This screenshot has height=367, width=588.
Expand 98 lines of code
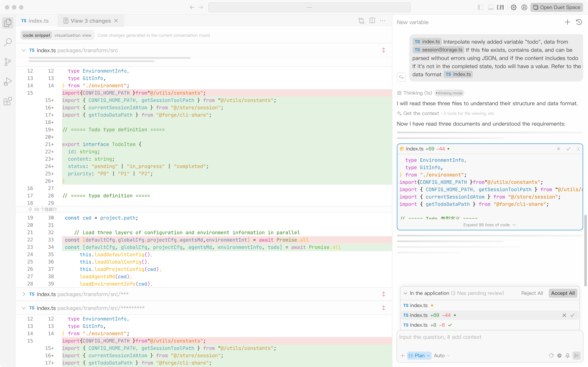coord(489,225)
